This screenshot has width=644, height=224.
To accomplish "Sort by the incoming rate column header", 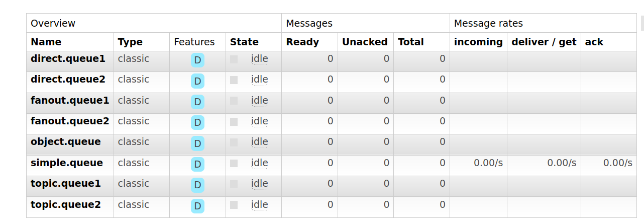I will [x=478, y=42].
